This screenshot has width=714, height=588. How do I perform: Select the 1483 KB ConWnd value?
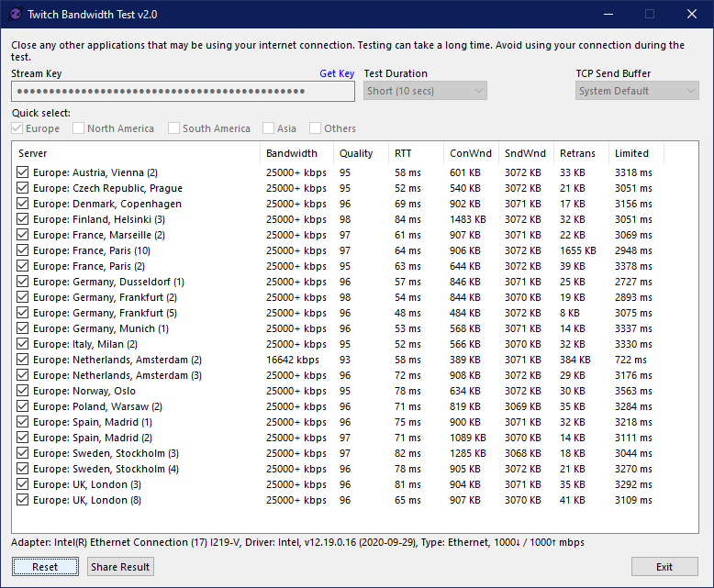click(468, 219)
